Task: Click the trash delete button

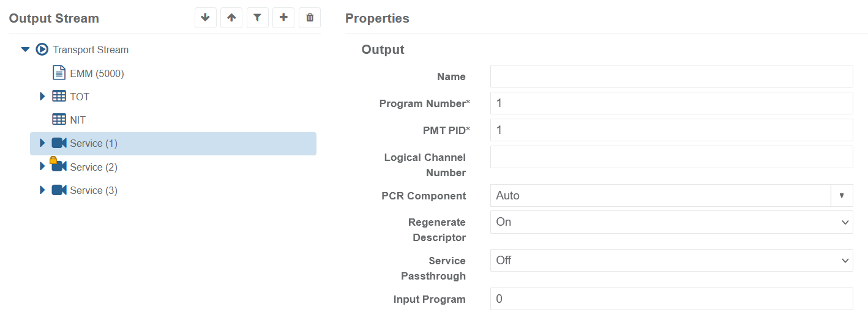Action: (310, 18)
